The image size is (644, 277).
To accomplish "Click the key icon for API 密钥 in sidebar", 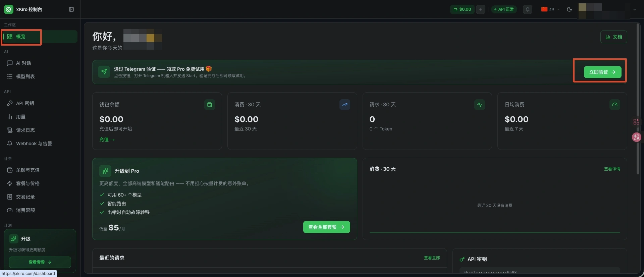I will 10,103.
